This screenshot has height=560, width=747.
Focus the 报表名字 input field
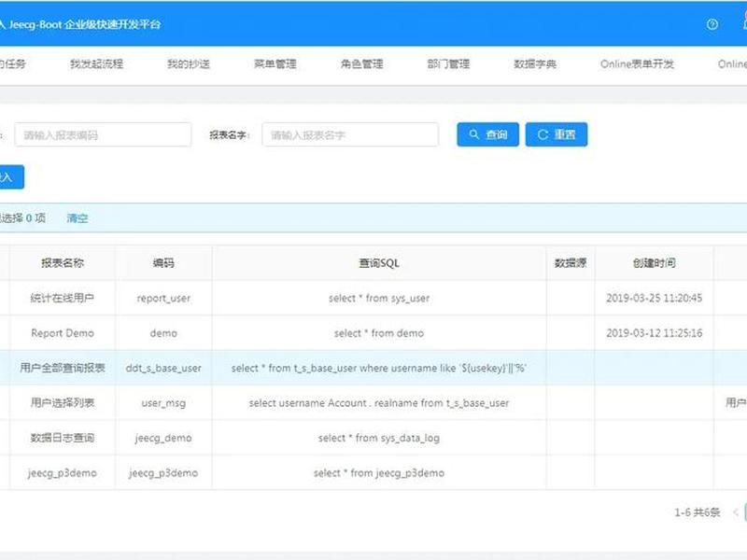pyautogui.click(x=350, y=134)
